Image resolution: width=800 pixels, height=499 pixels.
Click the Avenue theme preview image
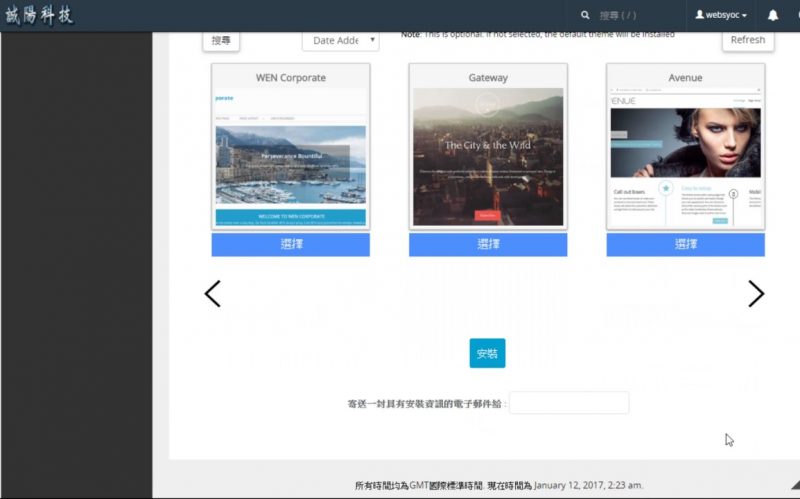coord(685,158)
